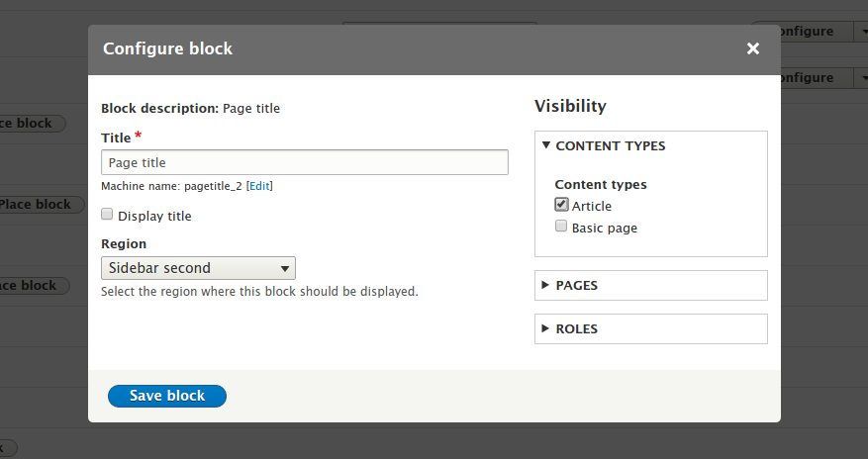Screen dimensions: 868x459
Task: Click the Configure block dialog title
Action: [167, 48]
